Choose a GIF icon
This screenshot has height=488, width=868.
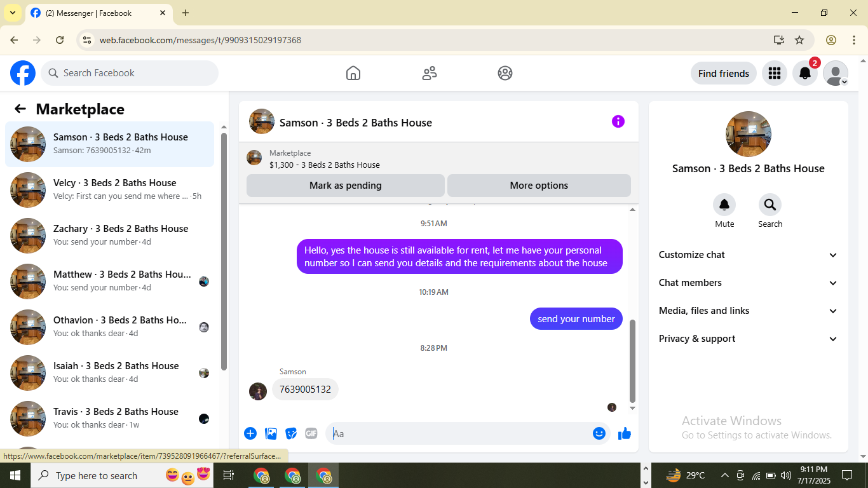pos(311,433)
